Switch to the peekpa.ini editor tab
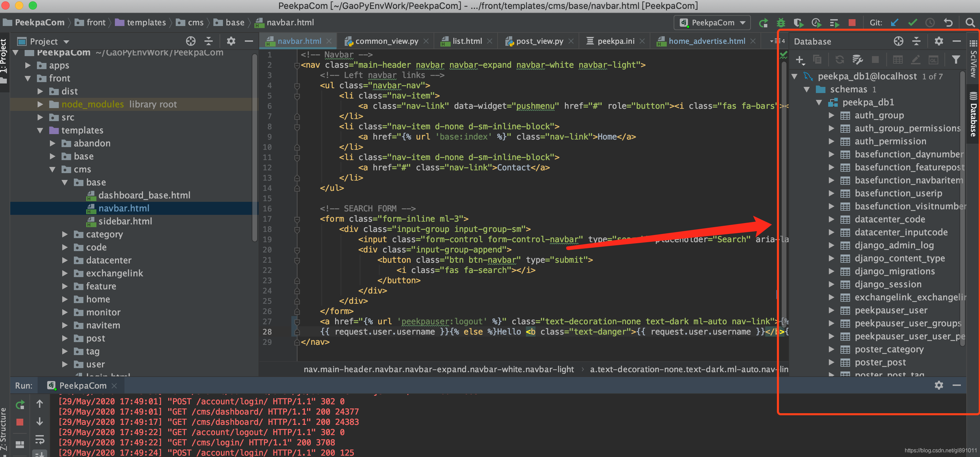 [615, 41]
